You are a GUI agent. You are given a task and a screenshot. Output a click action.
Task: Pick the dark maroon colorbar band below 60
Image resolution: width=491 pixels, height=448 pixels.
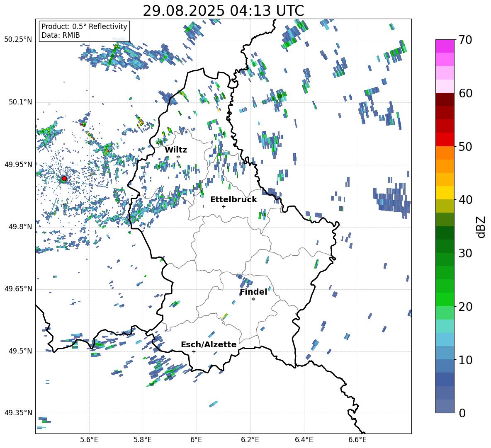coord(445,99)
